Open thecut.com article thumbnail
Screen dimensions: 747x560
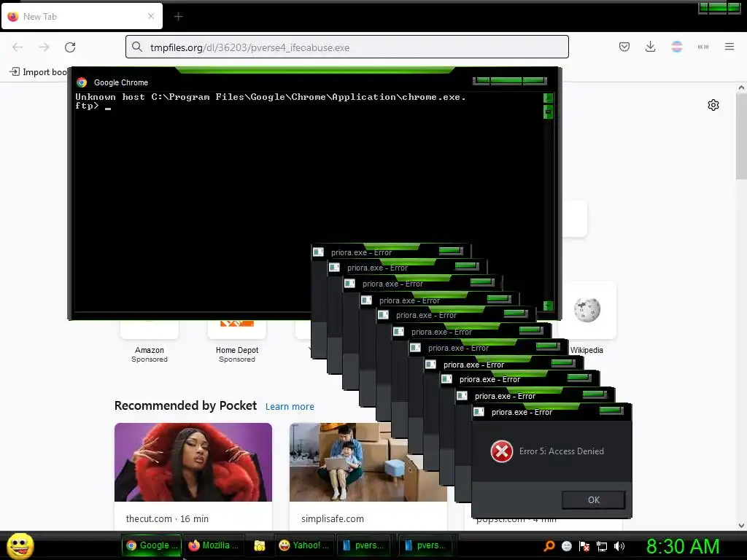pos(193,462)
